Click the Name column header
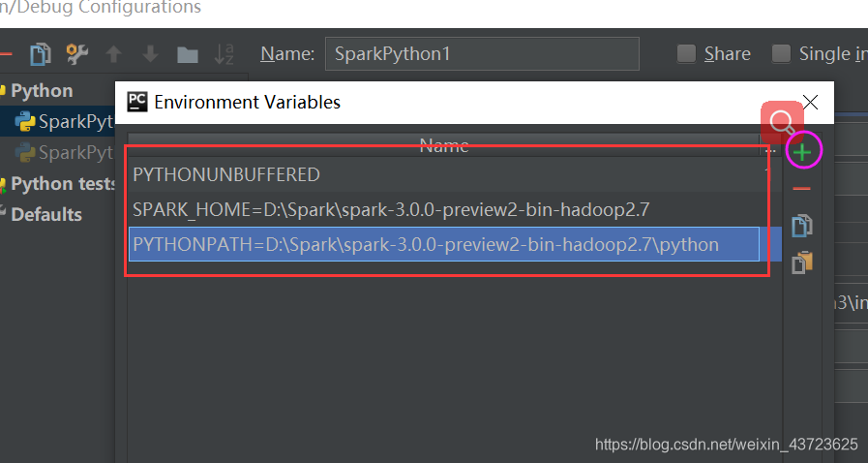 [444, 145]
